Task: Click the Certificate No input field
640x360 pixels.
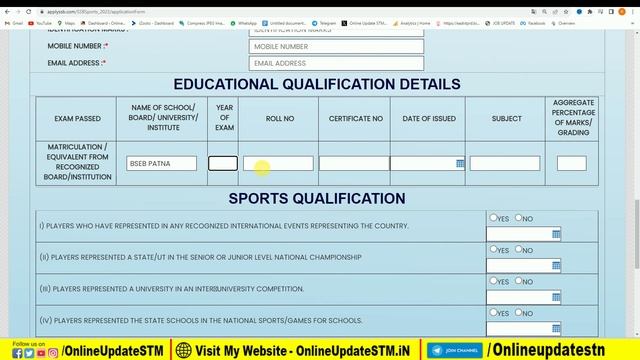Action: 354,163
